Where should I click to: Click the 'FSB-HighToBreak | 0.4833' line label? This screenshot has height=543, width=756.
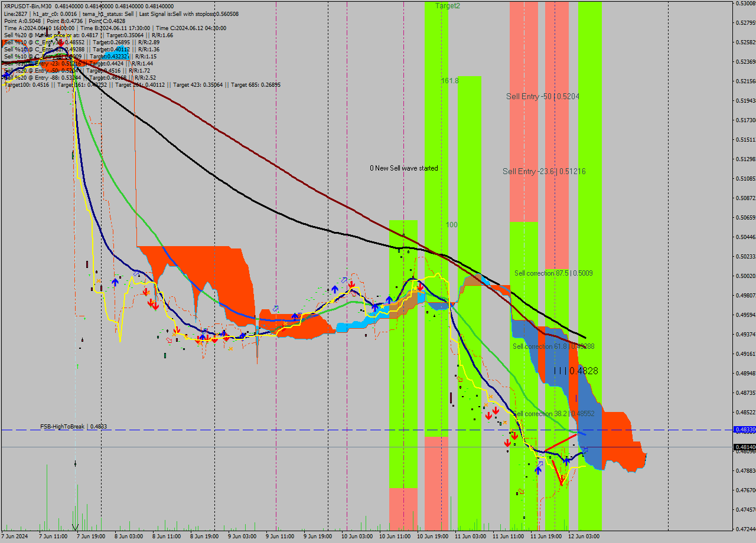pyautogui.click(x=73, y=426)
